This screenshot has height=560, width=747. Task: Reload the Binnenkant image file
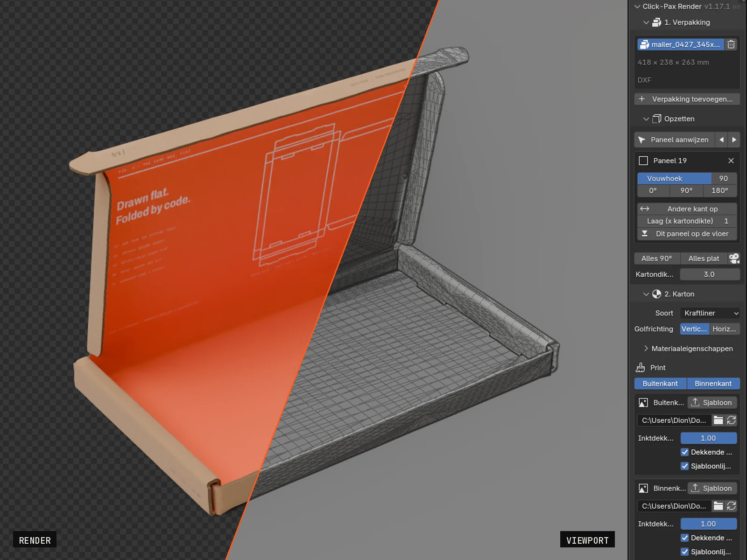731,506
